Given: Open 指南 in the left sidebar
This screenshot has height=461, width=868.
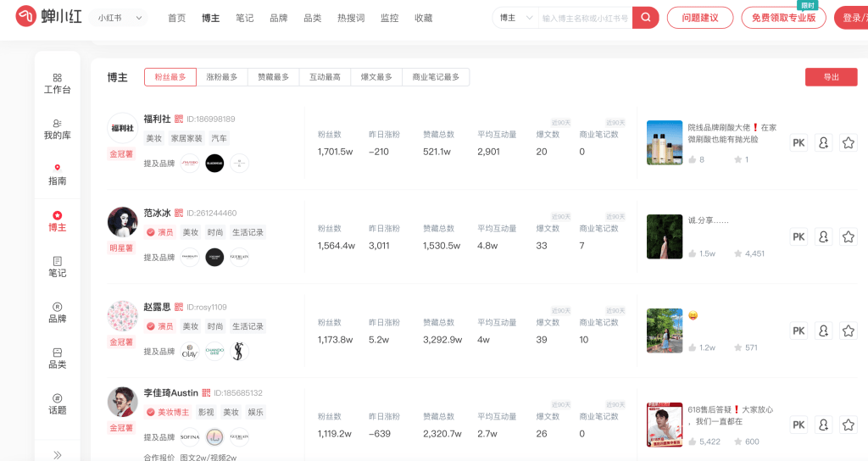Looking at the screenshot, I should coord(57,175).
